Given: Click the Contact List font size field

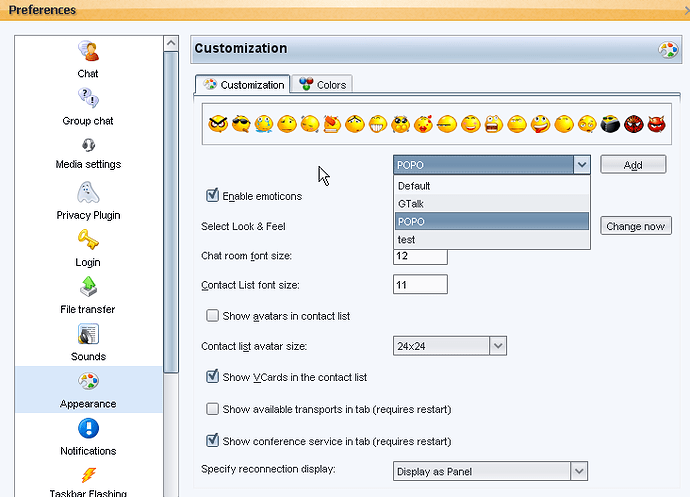Looking at the screenshot, I should coord(420,284).
